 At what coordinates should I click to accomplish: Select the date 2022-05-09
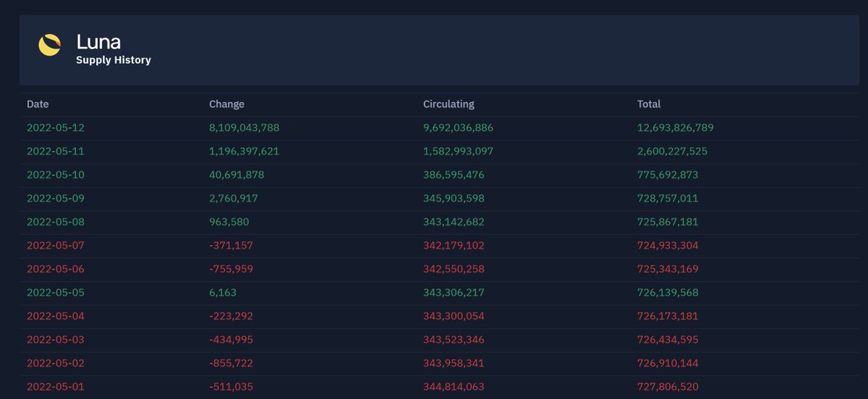(56, 198)
